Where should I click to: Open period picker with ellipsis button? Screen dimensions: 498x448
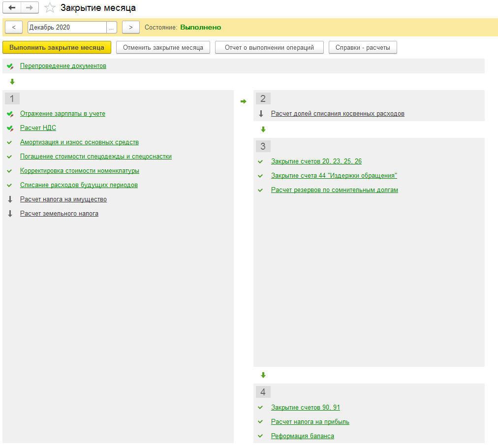click(x=112, y=28)
